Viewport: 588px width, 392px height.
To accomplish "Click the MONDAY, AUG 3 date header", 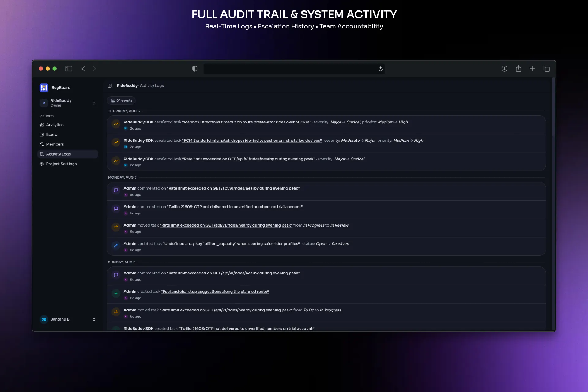I will coord(122,177).
